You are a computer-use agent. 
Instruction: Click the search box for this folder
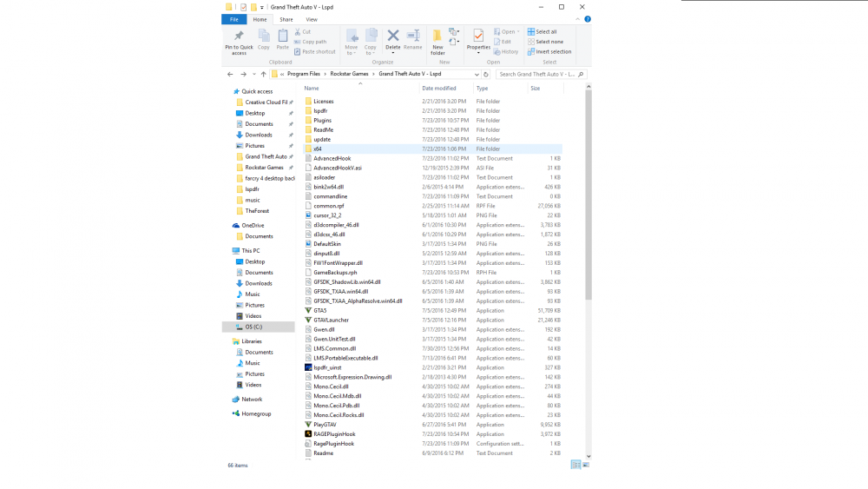point(541,74)
